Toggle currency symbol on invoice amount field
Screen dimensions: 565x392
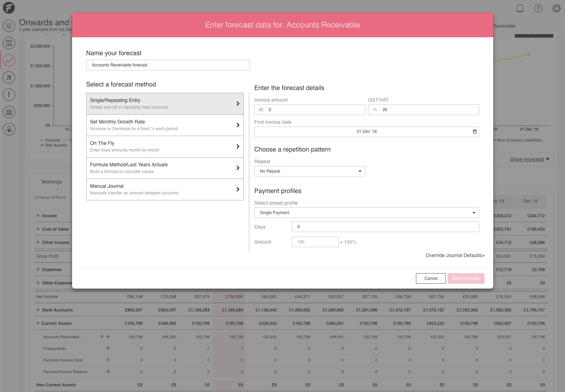pos(261,109)
